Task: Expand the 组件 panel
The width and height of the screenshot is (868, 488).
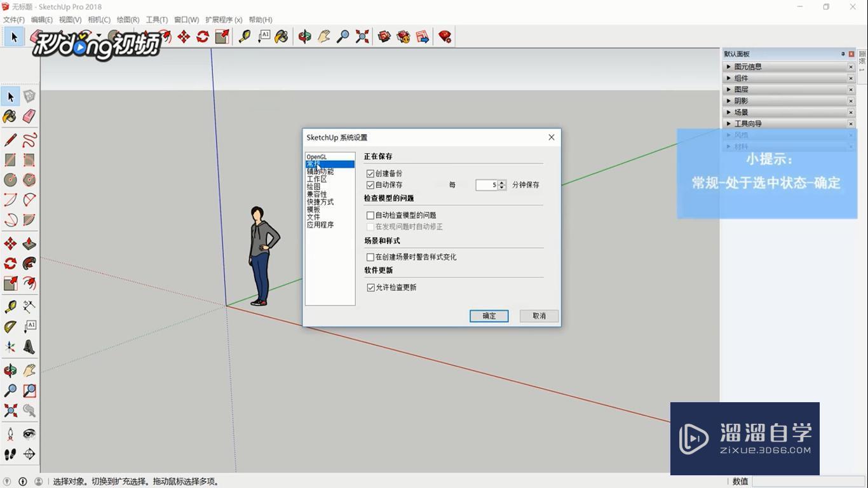Action: [x=729, y=78]
